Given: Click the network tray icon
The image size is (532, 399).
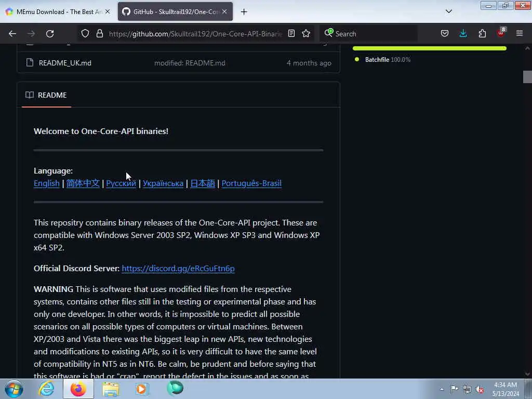Looking at the screenshot, I should [467, 390].
